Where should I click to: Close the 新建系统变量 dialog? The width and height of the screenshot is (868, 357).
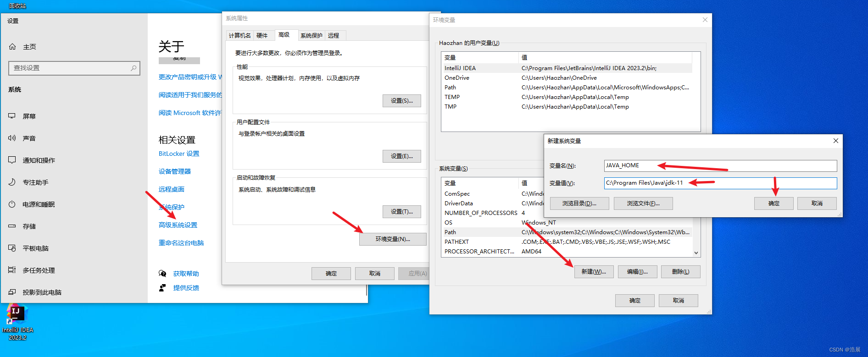click(836, 141)
